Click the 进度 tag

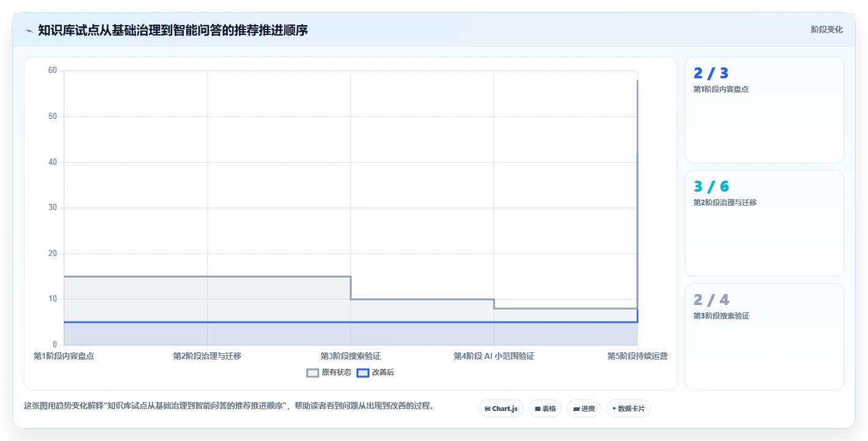point(584,409)
